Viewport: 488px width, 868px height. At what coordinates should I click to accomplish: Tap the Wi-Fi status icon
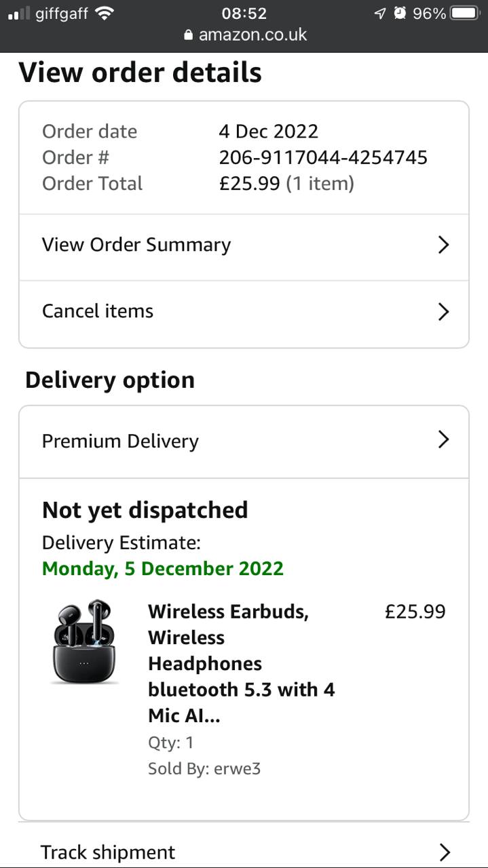pyautogui.click(x=105, y=13)
